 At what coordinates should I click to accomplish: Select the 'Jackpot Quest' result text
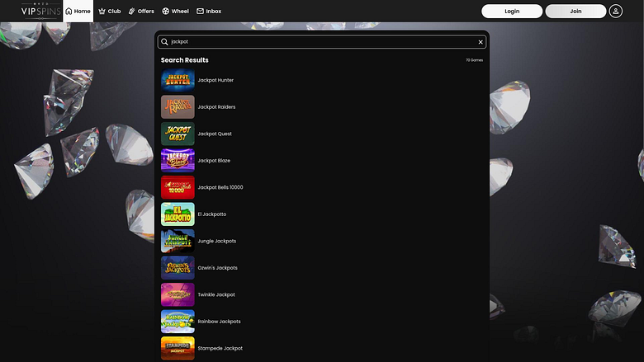[215, 134]
